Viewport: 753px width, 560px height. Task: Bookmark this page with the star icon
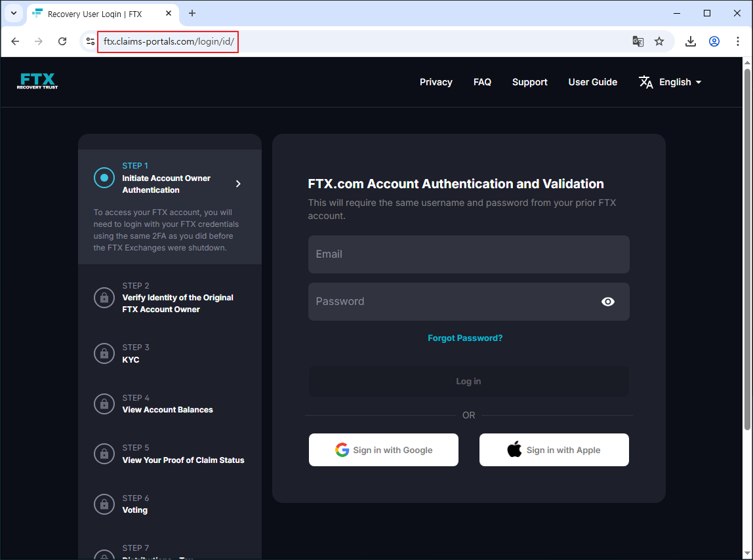(659, 41)
